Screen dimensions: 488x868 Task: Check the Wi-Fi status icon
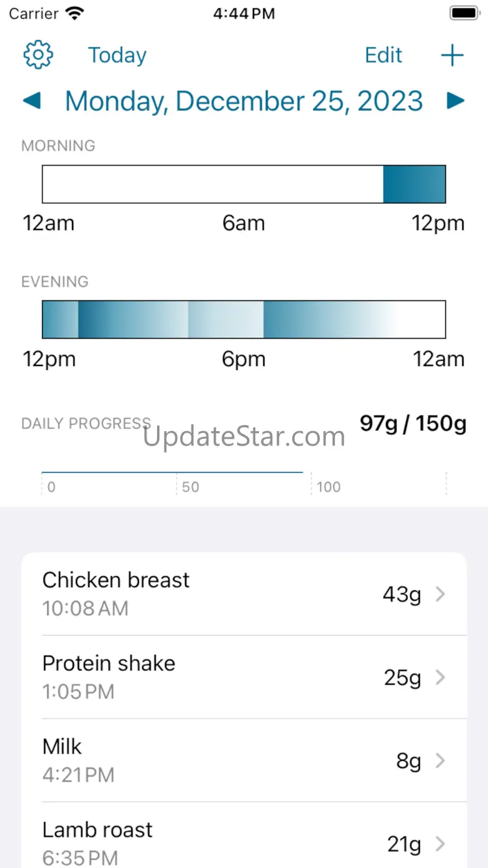click(x=75, y=14)
